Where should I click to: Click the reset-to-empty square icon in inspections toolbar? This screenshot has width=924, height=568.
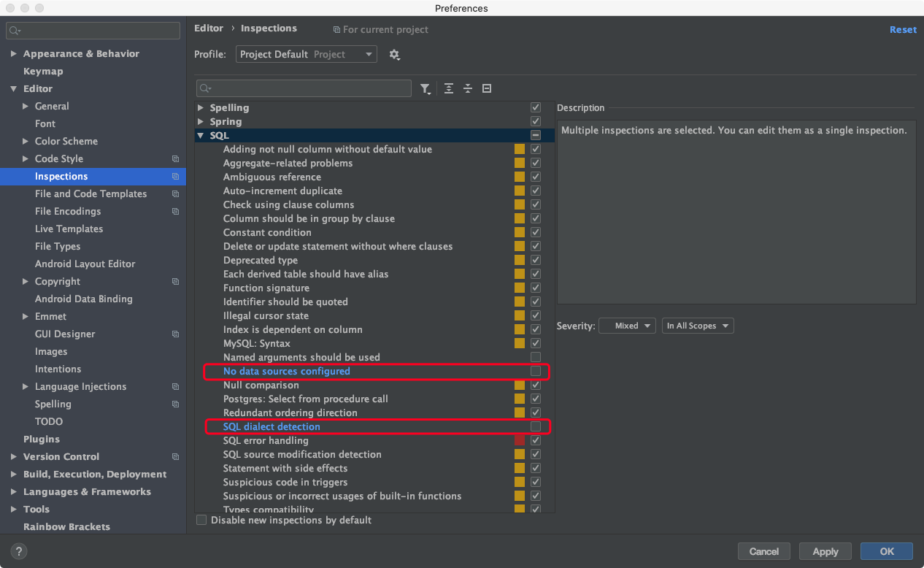pyautogui.click(x=487, y=88)
